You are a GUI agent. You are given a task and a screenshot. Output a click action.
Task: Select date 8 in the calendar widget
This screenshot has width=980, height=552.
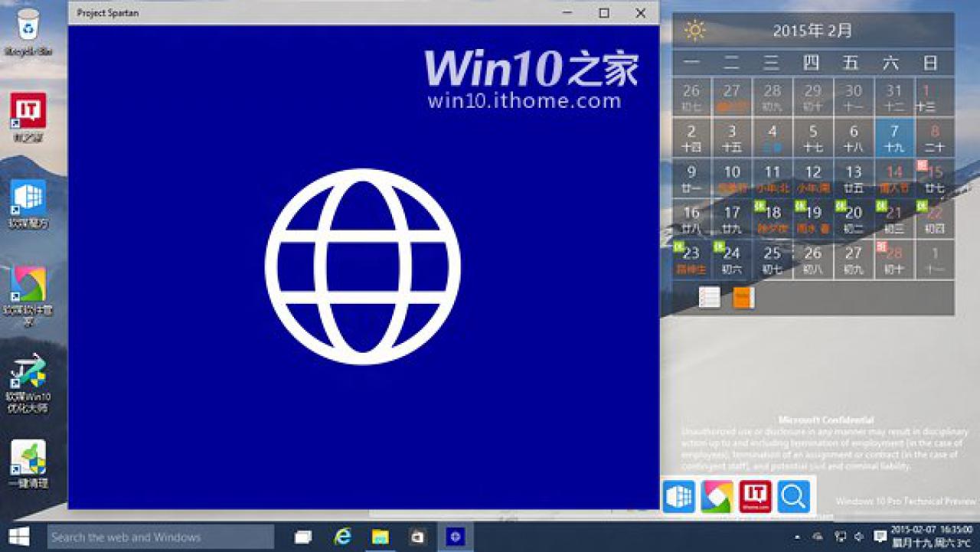(935, 138)
